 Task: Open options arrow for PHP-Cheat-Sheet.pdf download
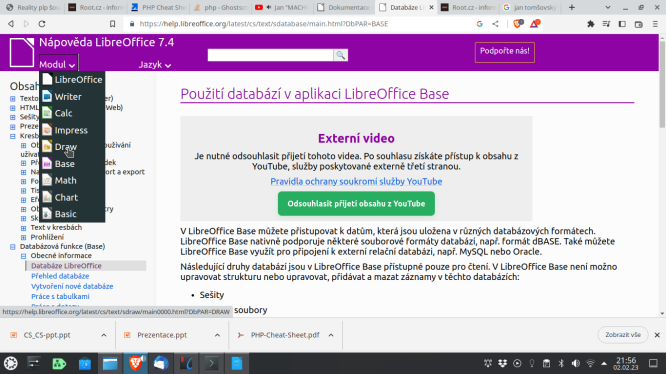(331, 335)
